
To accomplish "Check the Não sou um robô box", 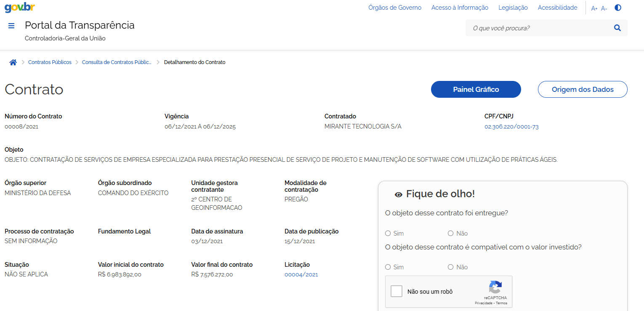I will pos(397,291).
